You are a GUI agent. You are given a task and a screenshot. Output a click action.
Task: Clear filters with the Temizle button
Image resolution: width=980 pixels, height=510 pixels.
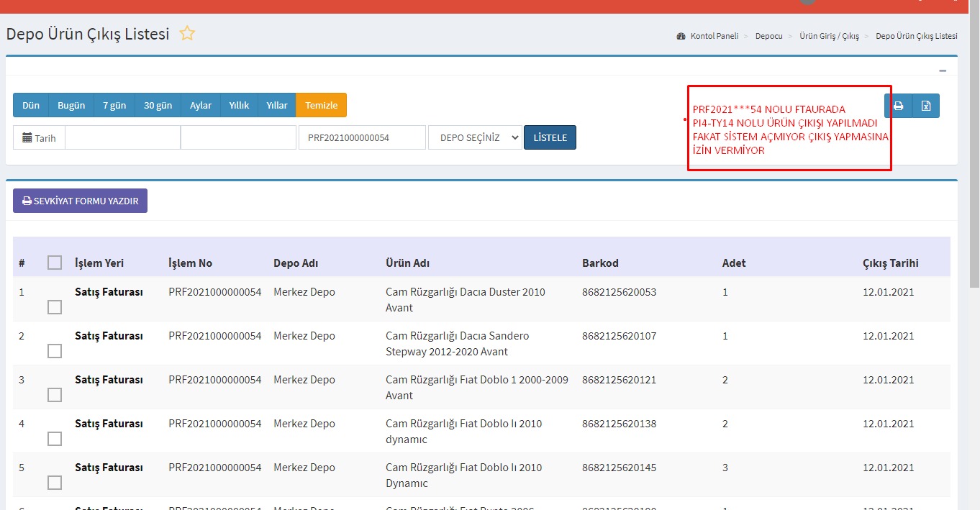pyautogui.click(x=321, y=105)
